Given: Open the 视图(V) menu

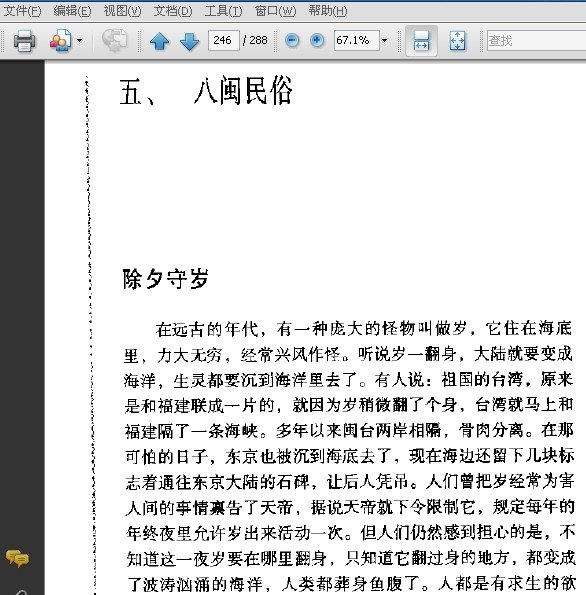Looking at the screenshot, I should click(122, 11).
